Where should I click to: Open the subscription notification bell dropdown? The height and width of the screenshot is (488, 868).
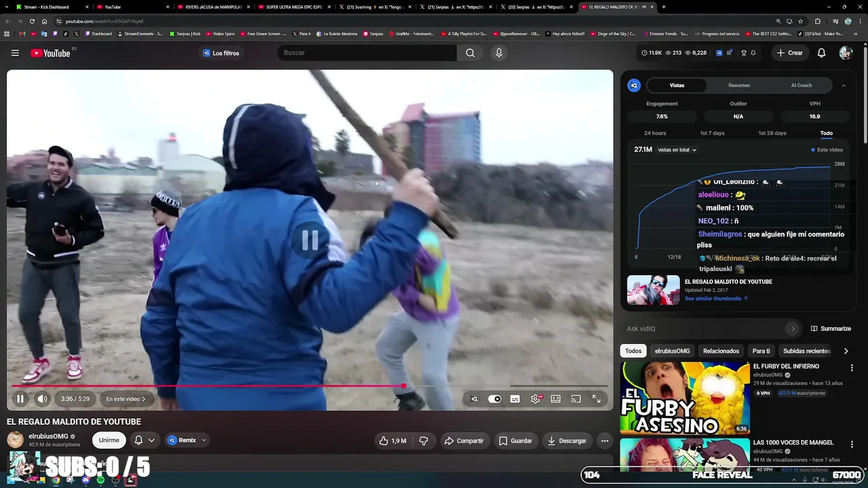(x=144, y=441)
